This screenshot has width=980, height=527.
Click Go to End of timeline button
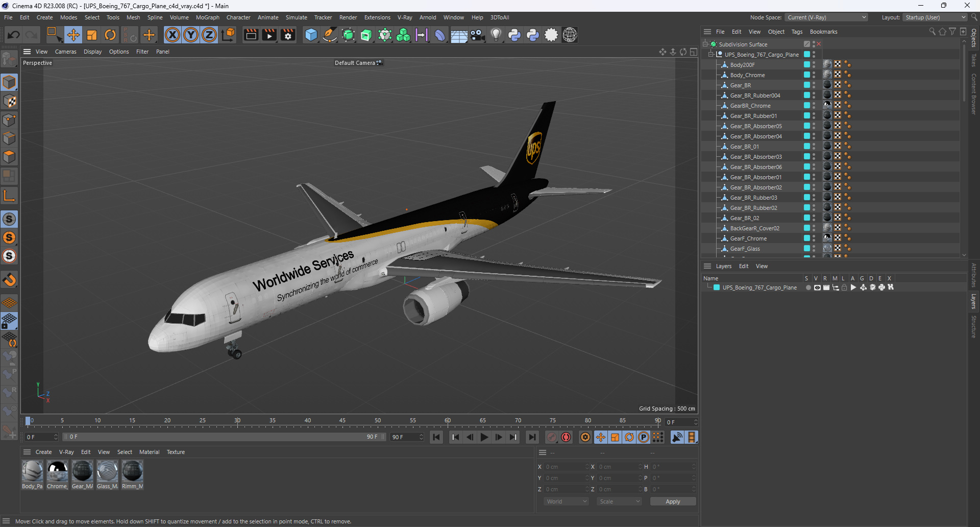click(x=532, y=437)
